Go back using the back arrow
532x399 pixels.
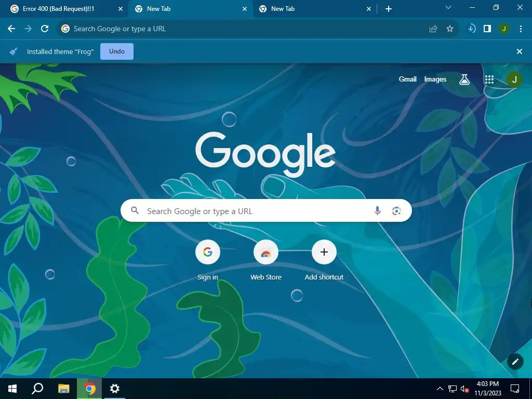[11, 29]
